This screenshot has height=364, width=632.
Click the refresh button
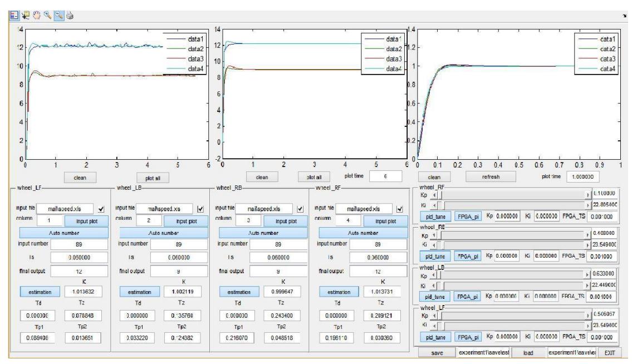[491, 176]
